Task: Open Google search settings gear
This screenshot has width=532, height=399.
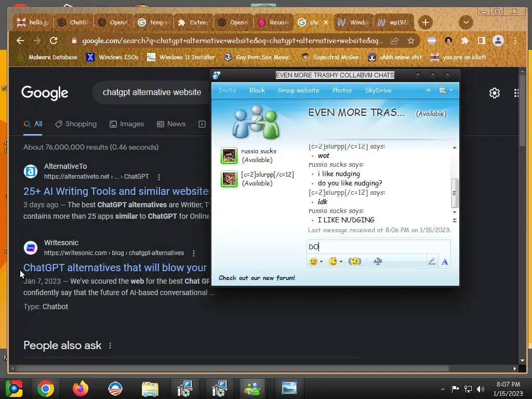Action: point(495,92)
